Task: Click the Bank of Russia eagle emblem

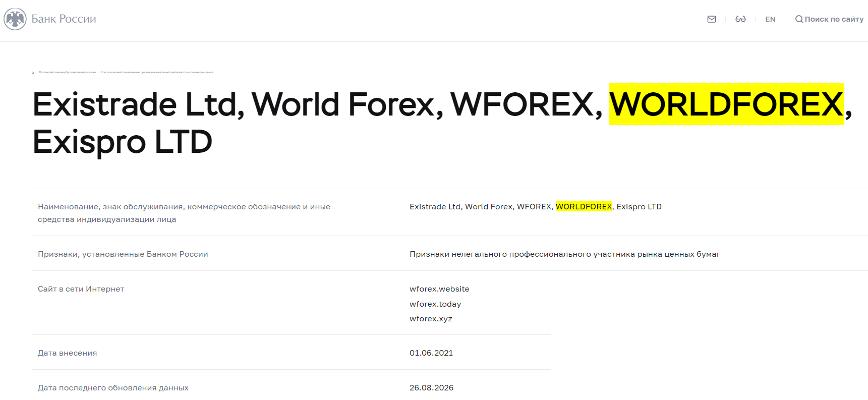Action: click(x=15, y=19)
